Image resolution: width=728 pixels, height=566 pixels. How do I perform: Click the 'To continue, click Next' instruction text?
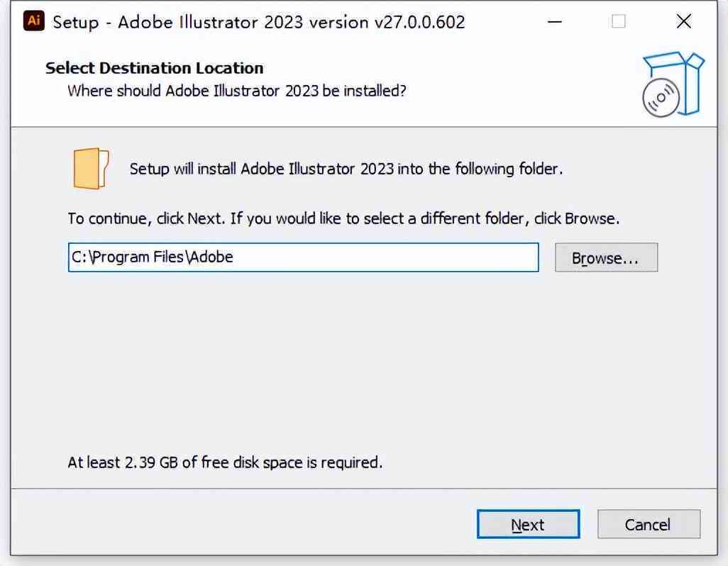click(x=343, y=218)
